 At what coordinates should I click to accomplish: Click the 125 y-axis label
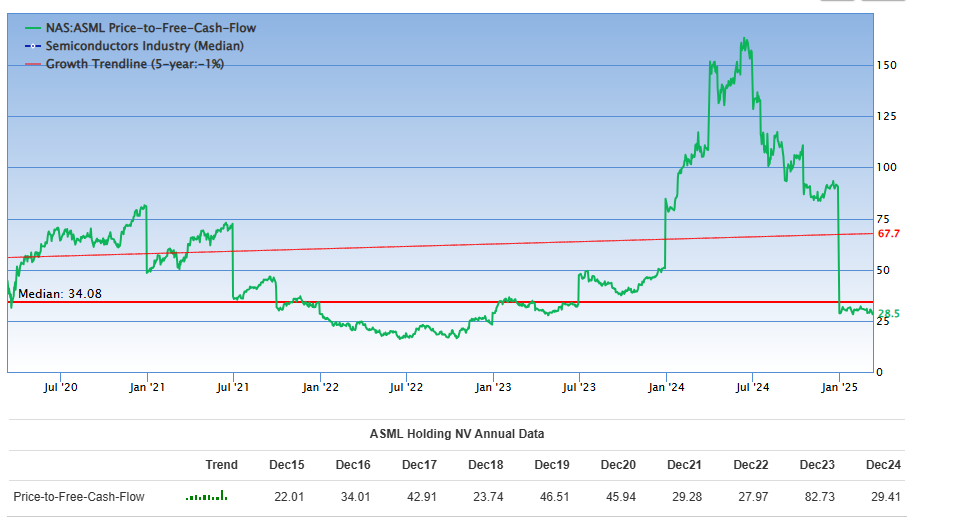pyautogui.click(x=886, y=116)
